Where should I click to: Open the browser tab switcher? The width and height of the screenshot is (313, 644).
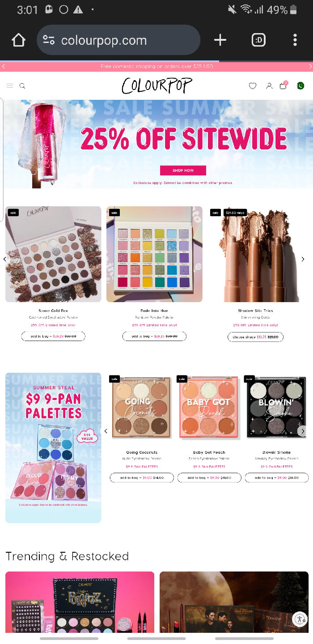coord(258,40)
